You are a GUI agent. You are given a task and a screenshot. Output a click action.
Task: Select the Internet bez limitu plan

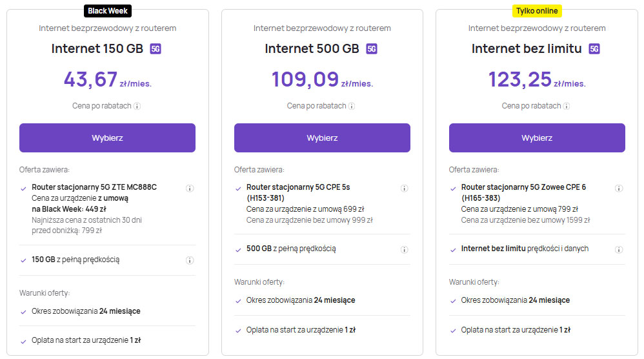(x=537, y=138)
